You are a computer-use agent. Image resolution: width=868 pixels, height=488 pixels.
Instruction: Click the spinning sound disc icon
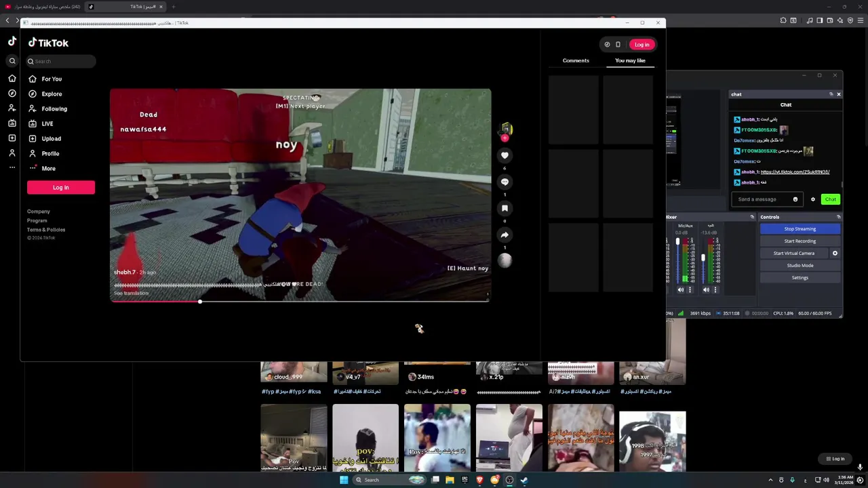(x=505, y=260)
